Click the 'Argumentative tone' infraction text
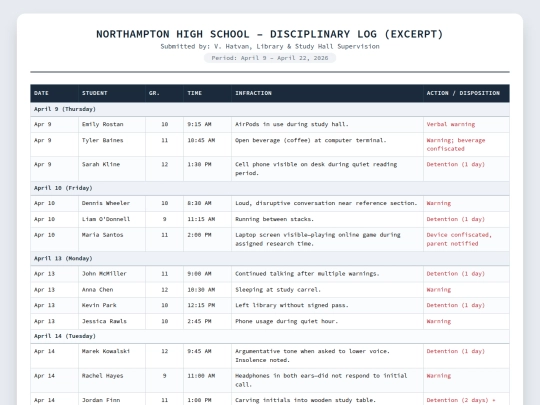Image resolution: width=540 pixels, height=405 pixels. (312, 356)
